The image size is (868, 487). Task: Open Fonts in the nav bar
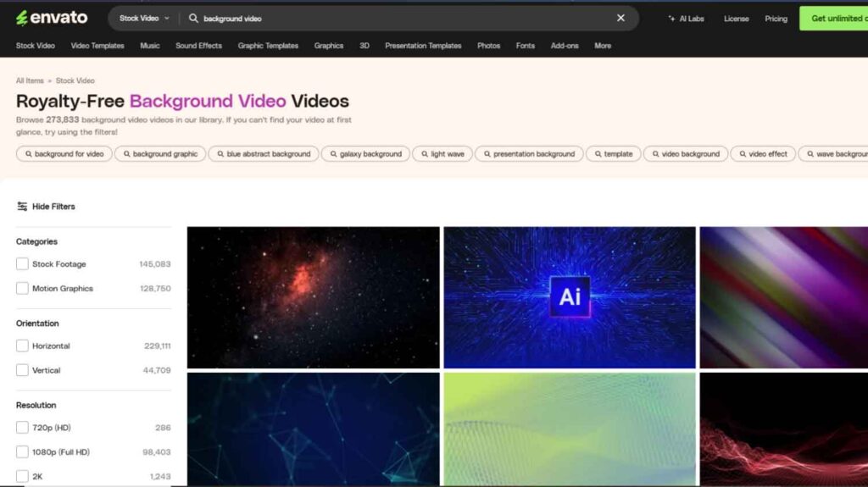click(526, 46)
